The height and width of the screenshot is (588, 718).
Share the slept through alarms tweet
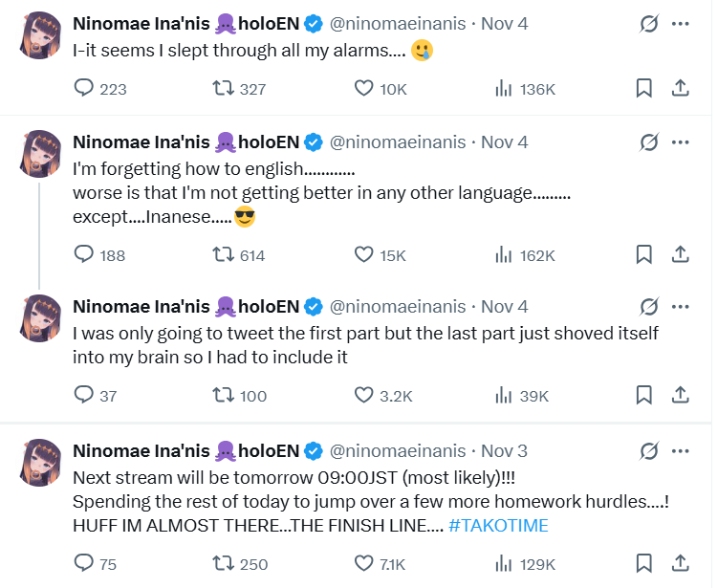click(x=680, y=89)
